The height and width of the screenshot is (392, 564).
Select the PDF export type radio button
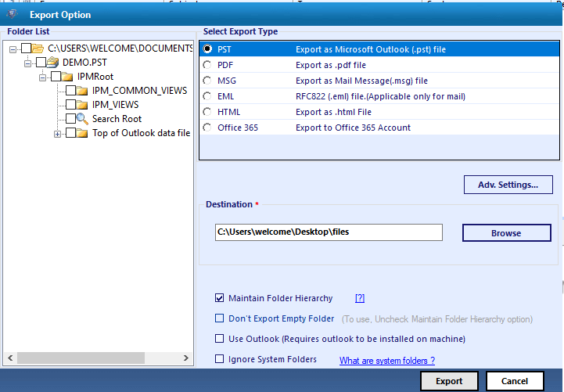tap(207, 65)
